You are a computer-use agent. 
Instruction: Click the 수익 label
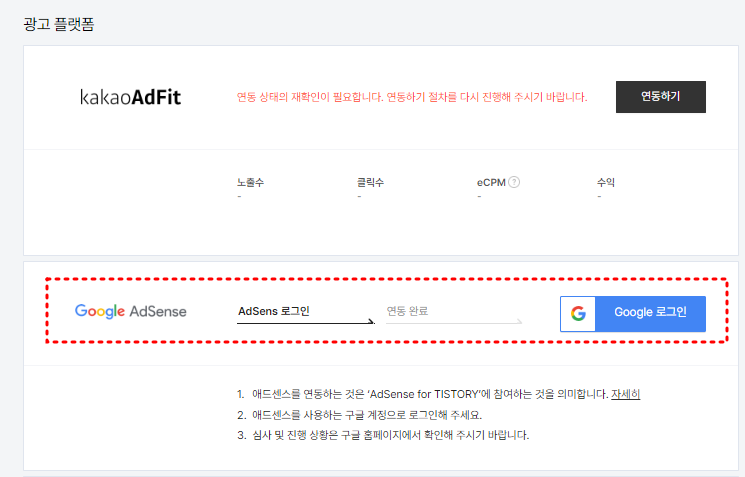pyautogui.click(x=606, y=182)
